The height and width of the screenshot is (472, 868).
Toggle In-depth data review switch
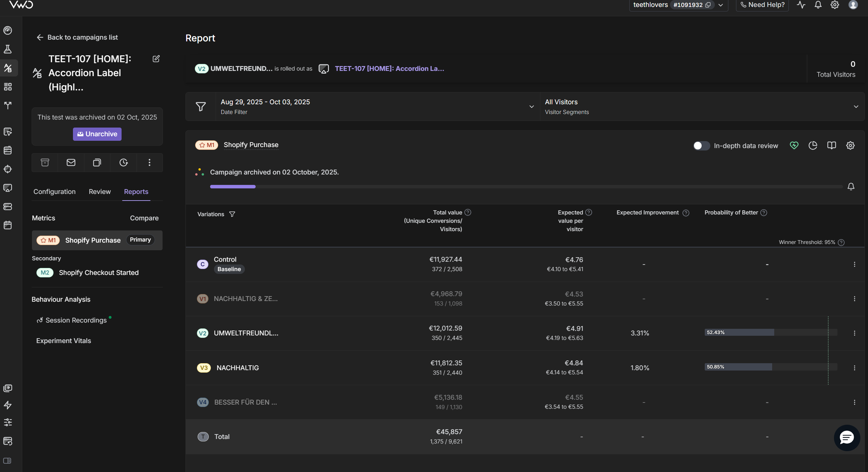click(x=701, y=146)
